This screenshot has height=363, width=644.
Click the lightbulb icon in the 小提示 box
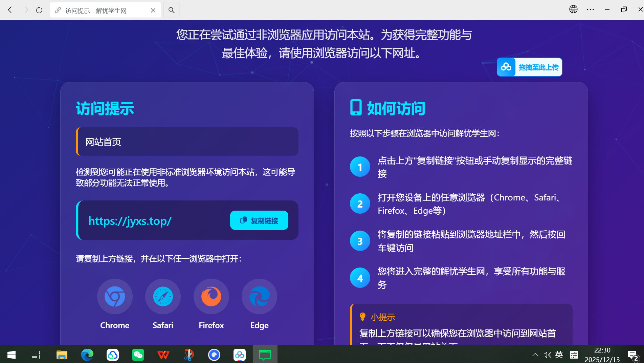pos(362,317)
